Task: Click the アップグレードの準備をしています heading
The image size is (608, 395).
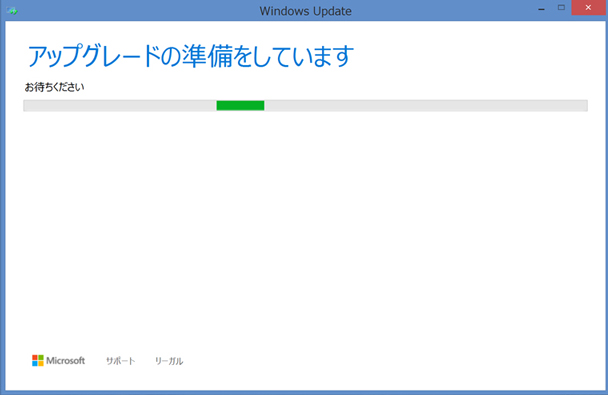Action: 190,56
